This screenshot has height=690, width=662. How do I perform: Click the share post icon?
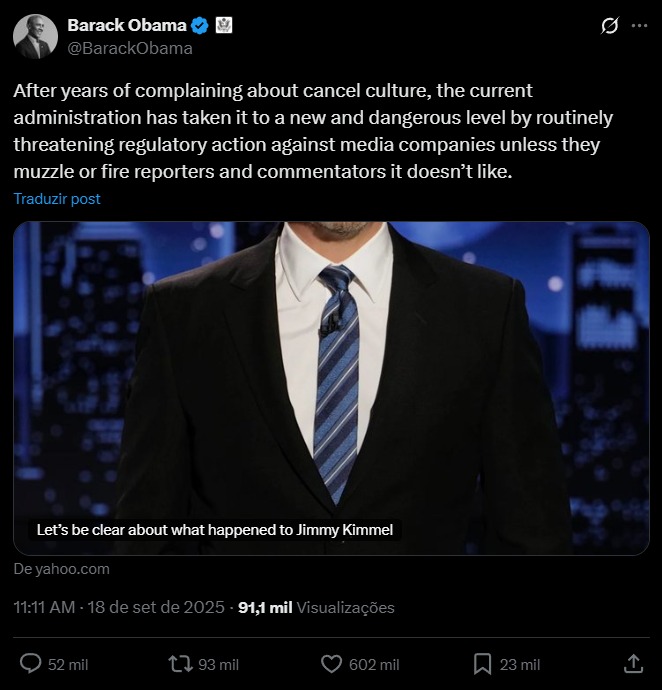633,664
